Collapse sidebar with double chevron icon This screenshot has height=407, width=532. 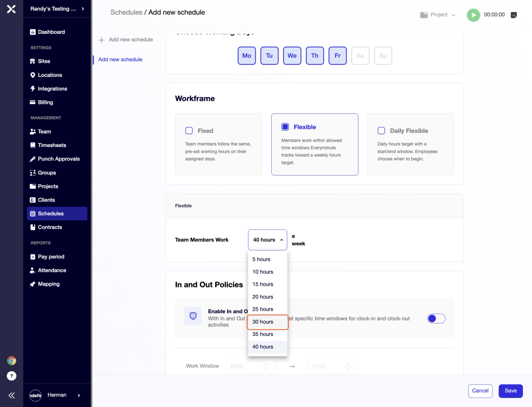tap(12, 395)
